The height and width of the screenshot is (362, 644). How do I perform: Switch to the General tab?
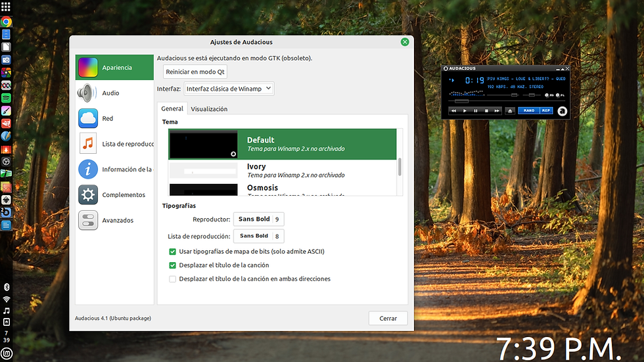click(x=172, y=109)
